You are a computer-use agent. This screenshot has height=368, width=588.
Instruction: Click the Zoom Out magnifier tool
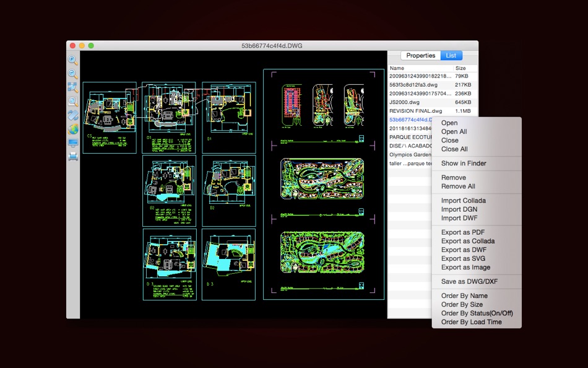[x=73, y=74]
